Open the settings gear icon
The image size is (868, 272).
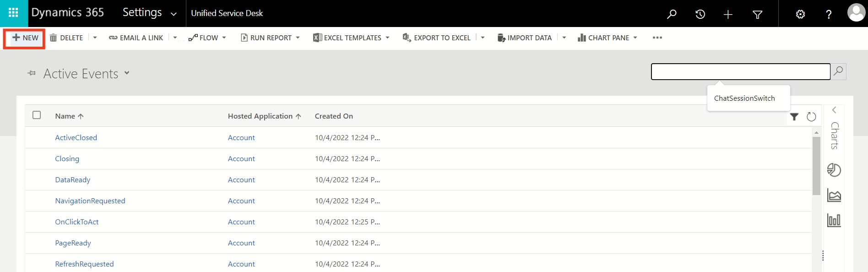tap(800, 14)
